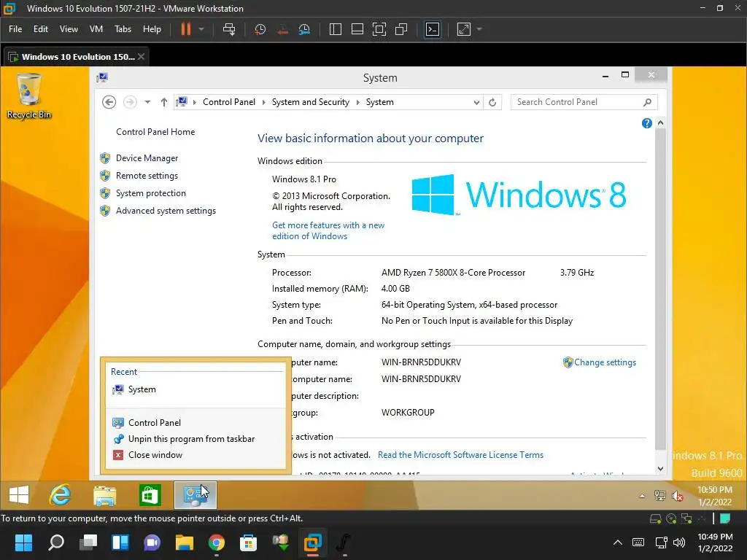Pause the virtual machine in VMware toolbar
The width and height of the screenshot is (747, 560).
click(186, 29)
